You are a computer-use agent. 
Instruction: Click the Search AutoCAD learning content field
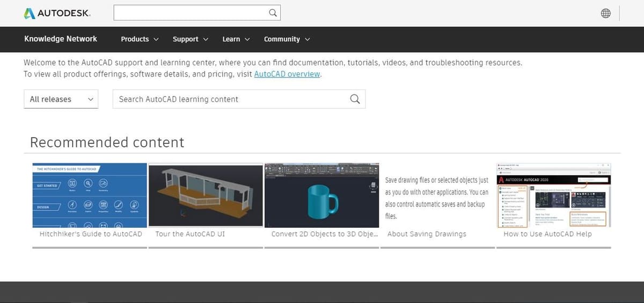coord(239,99)
